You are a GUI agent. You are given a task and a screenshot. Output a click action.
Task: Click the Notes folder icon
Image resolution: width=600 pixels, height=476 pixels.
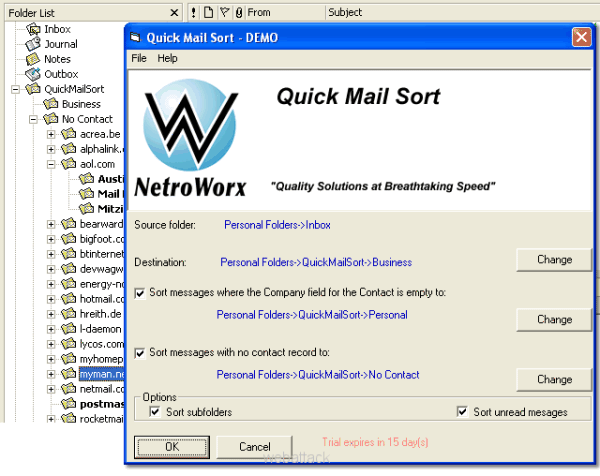tap(33, 59)
